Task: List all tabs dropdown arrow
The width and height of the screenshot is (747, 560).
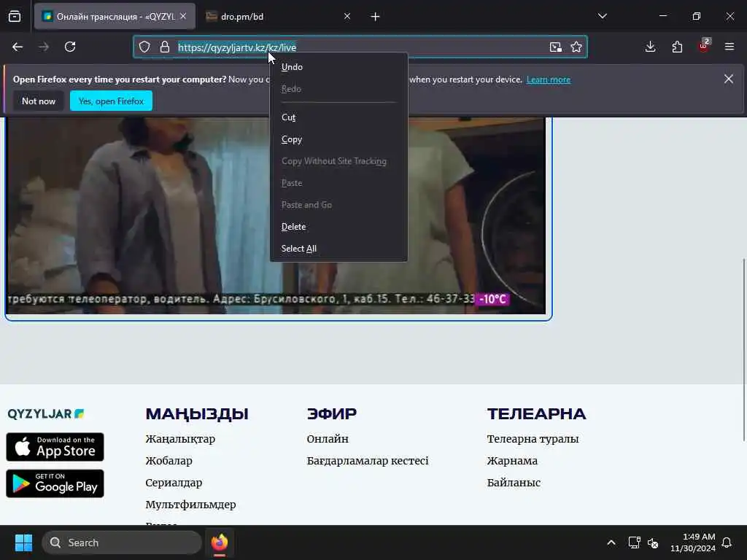Action: tap(603, 16)
